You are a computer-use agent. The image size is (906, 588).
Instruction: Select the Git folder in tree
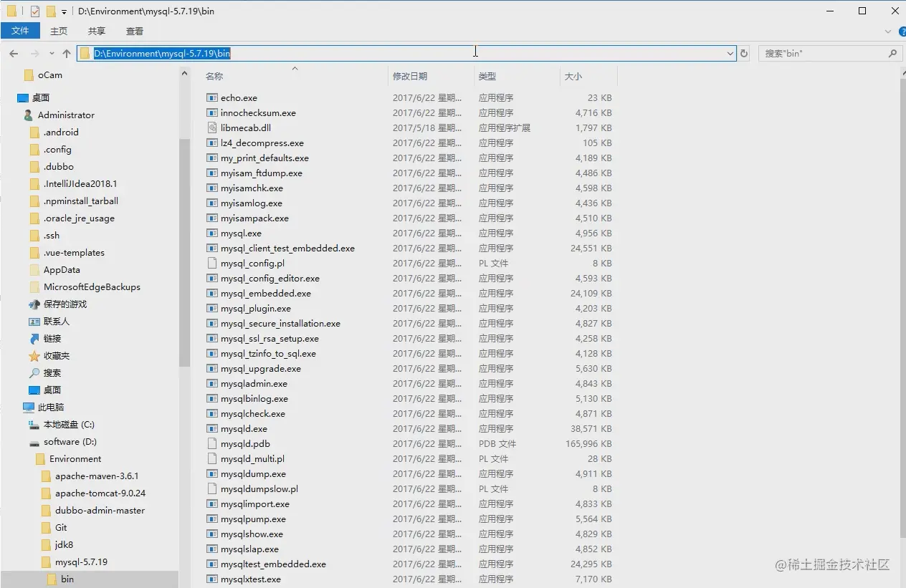click(x=61, y=528)
